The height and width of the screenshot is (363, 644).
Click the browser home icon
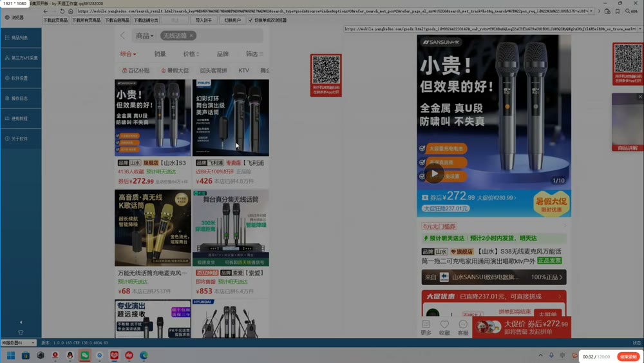click(x=71, y=11)
